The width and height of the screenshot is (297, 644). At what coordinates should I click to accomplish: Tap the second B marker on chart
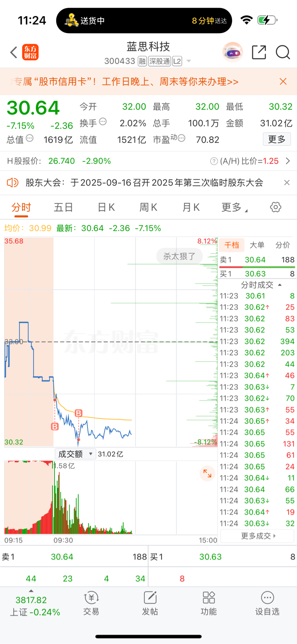79,413
